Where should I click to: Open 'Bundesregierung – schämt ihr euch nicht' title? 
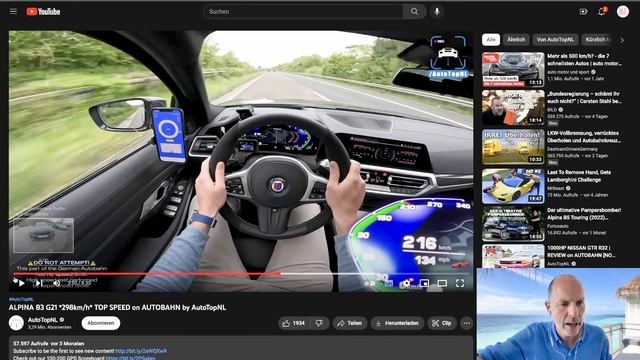(584, 98)
